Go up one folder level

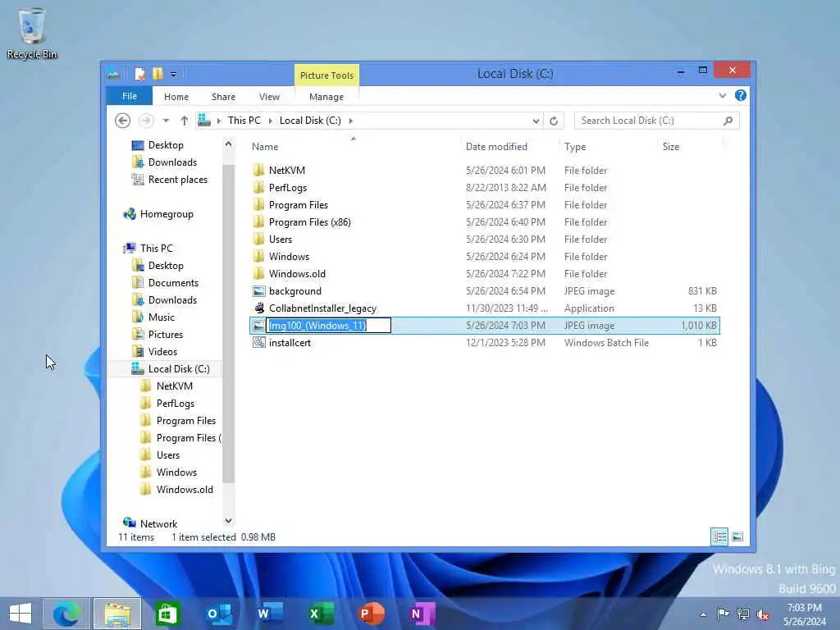coord(185,121)
